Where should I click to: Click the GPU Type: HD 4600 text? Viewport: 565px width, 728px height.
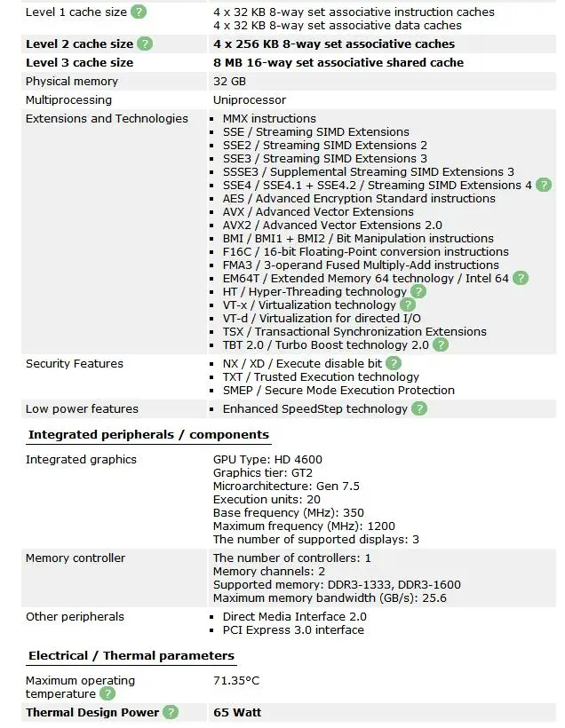point(267,460)
